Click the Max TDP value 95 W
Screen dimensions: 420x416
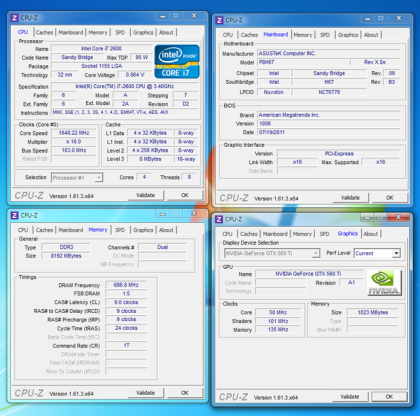coord(142,57)
